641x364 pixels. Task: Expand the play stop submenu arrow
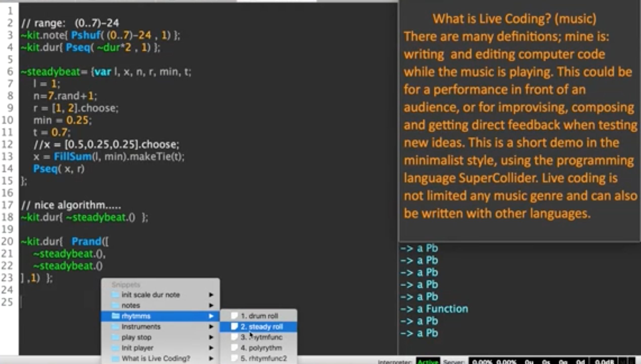tap(211, 337)
